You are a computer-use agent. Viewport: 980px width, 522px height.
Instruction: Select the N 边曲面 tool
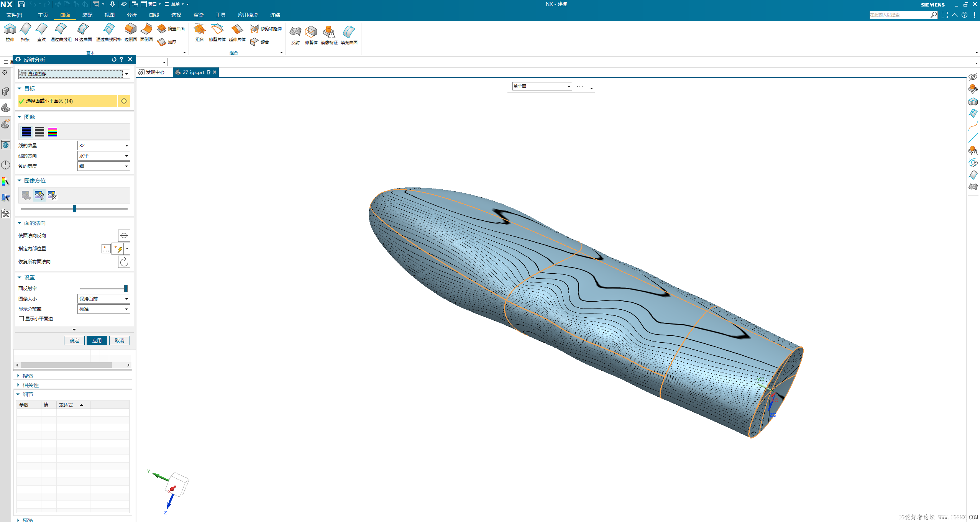[x=83, y=32]
